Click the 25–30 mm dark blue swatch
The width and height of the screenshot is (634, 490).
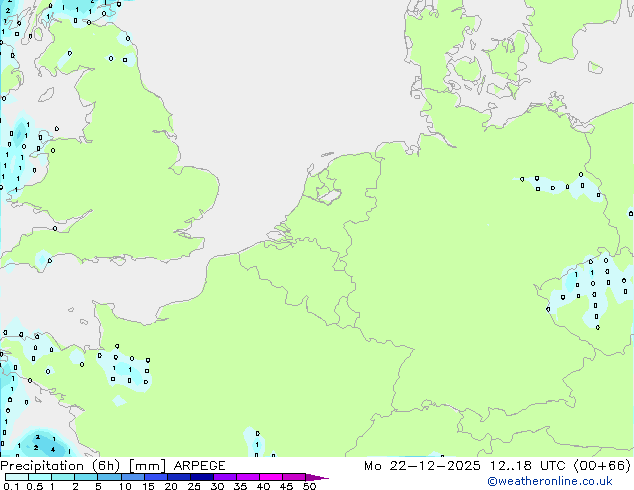(x=202, y=477)
